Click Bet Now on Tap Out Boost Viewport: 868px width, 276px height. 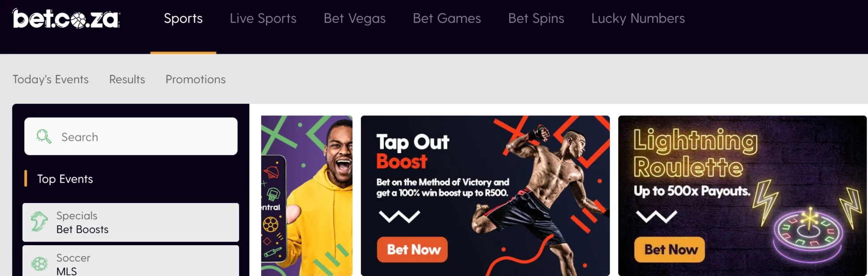pos(412,250)
